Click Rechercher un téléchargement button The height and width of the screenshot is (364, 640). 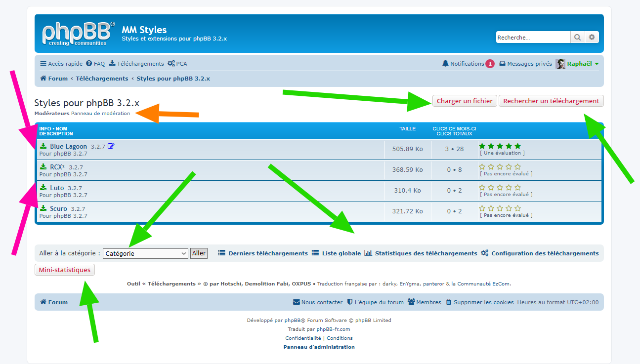point(551,101)
